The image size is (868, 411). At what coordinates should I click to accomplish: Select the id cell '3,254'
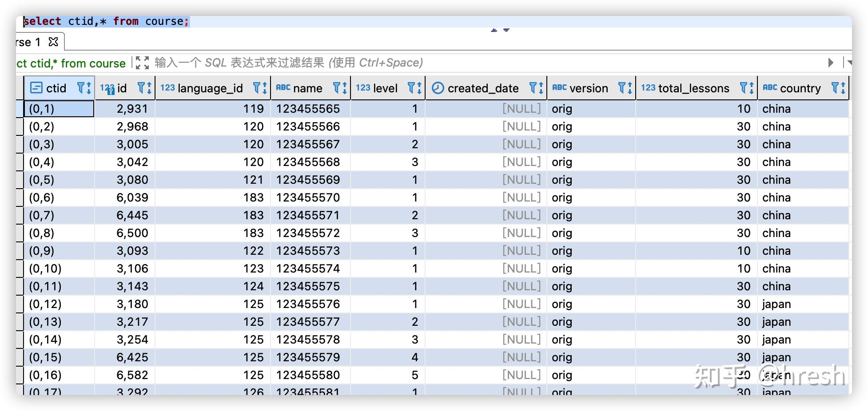tap(125, 340)
